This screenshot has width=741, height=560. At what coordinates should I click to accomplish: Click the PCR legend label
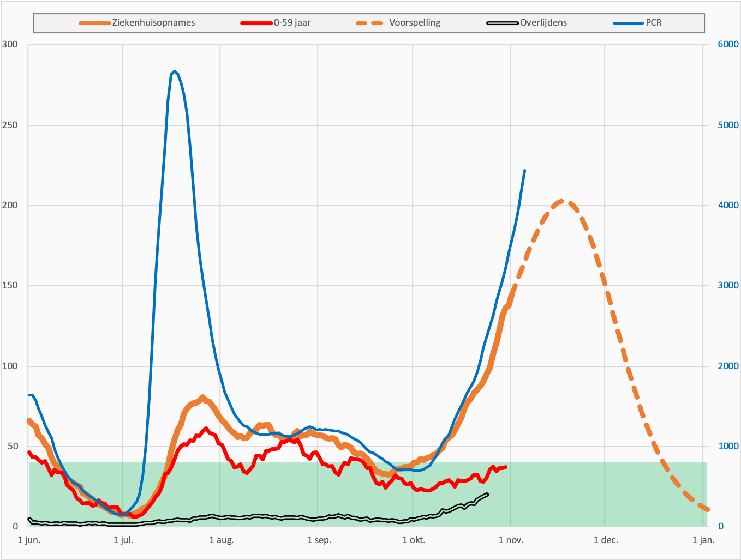coord(654,23)
